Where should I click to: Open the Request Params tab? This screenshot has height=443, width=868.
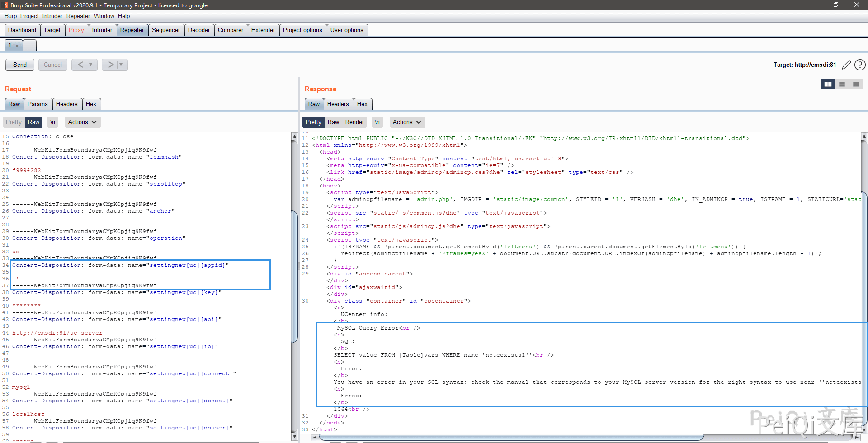pyautogui.click(x=38, y=104)
